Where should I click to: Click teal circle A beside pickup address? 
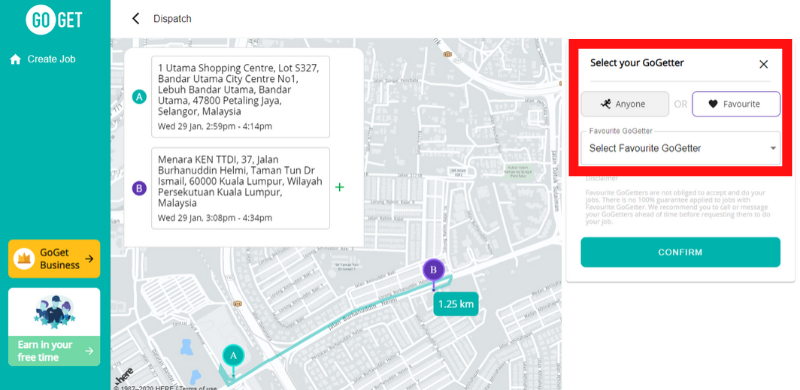coord(139,96)
